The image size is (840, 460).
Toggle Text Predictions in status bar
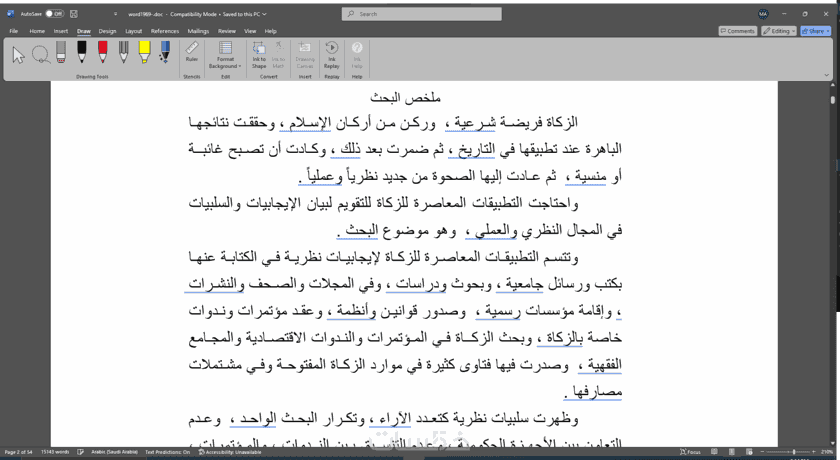tap(167, 452)
